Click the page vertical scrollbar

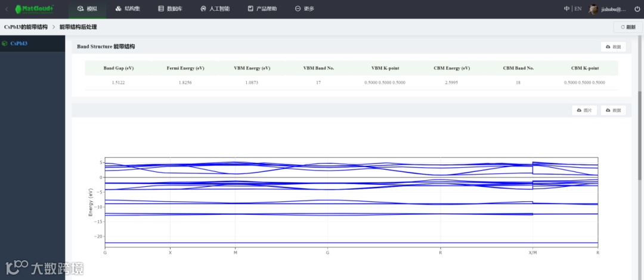click(x=639, y=136)
